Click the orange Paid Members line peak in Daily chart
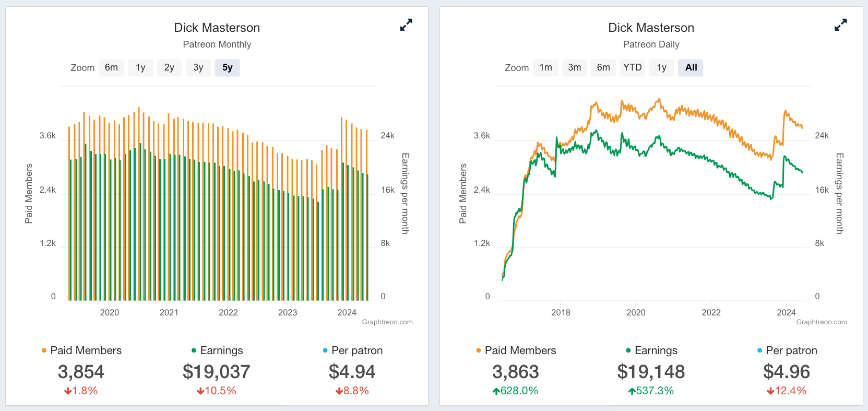The image size is (868, 411). coord(659,99)
